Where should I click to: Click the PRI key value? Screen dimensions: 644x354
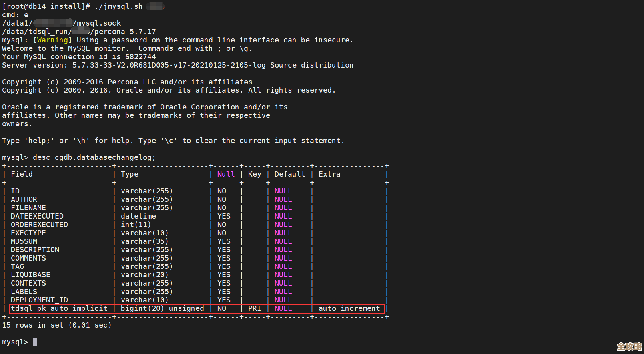[255, 308]
